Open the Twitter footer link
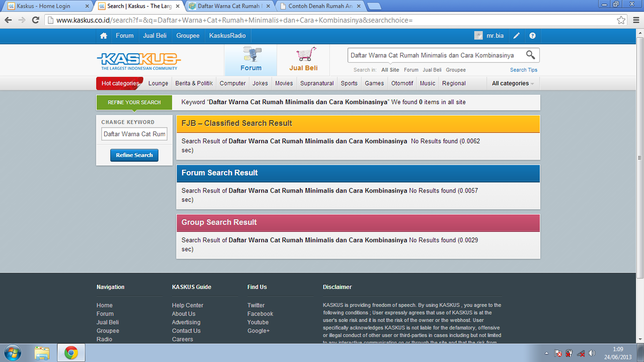The height and width of the screenshot is (362, 644). coord(256,305)
